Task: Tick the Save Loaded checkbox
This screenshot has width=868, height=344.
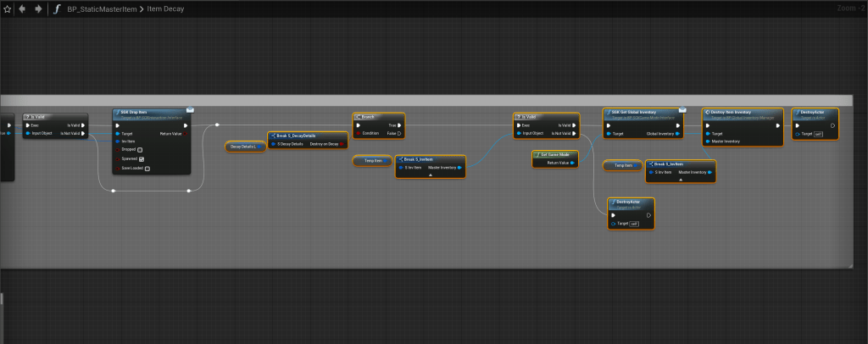Action: (147, 168)
